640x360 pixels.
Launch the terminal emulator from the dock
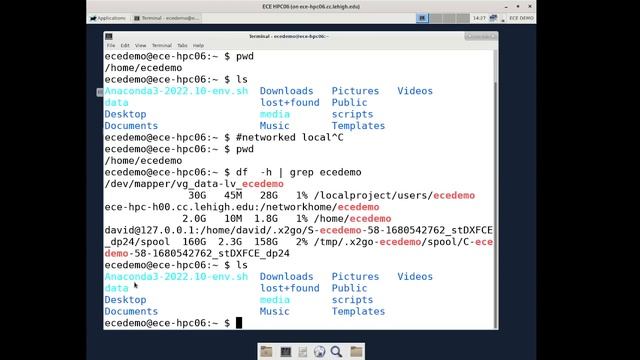click(x=285, y=351)
